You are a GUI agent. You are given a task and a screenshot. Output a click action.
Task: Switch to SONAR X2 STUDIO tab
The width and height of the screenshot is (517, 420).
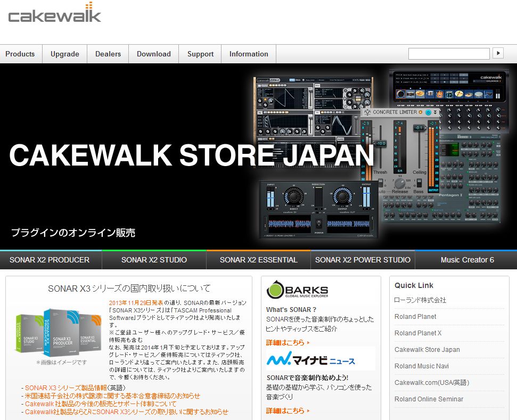click(x=154, y=260)
